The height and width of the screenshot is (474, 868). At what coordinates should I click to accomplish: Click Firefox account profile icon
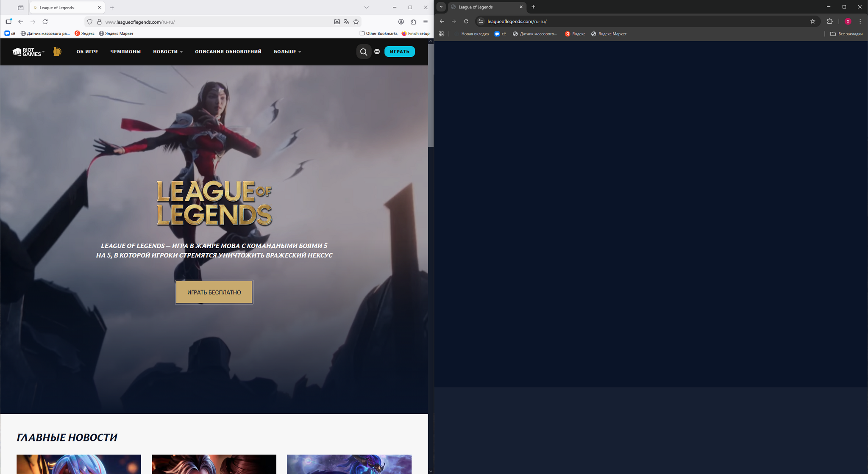click(401, 22)
